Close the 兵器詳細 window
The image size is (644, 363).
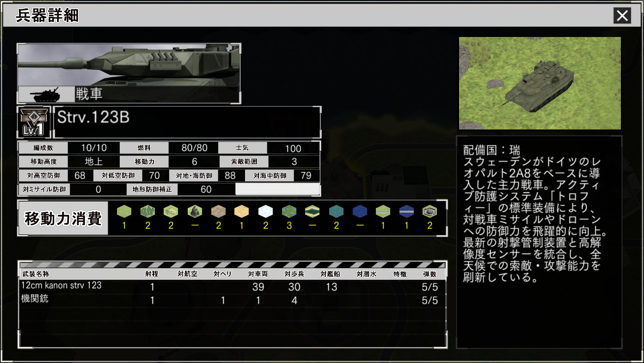coord(622,16)
